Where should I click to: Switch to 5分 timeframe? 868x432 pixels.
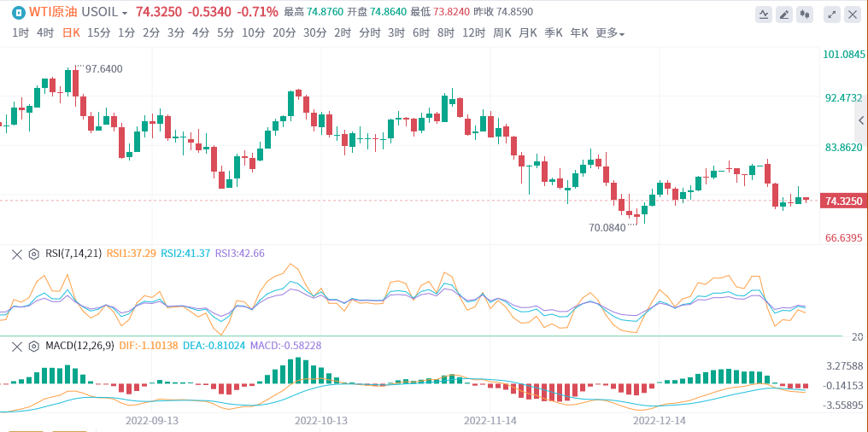tap(226, 33)
